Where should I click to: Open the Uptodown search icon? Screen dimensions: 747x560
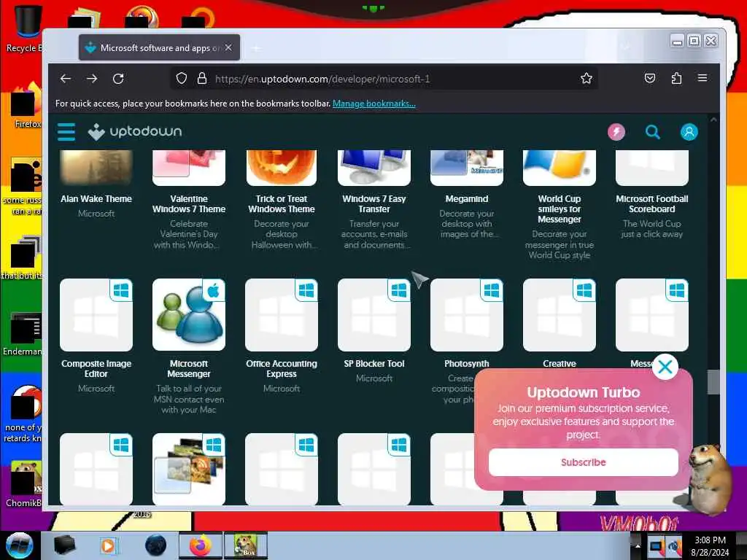(x=653, y=132)
